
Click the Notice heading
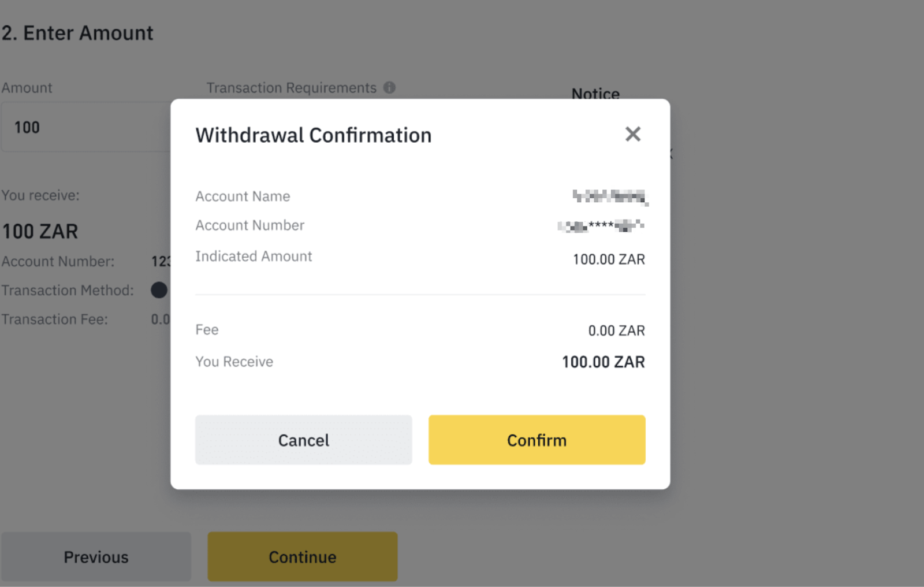click(x=595, y=92)
